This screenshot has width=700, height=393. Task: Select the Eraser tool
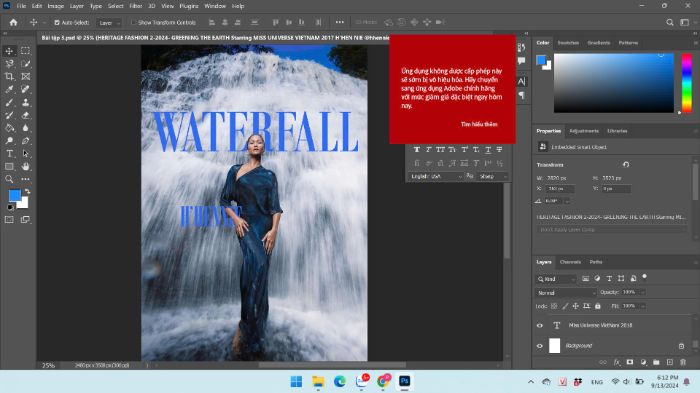coord(25,115)
